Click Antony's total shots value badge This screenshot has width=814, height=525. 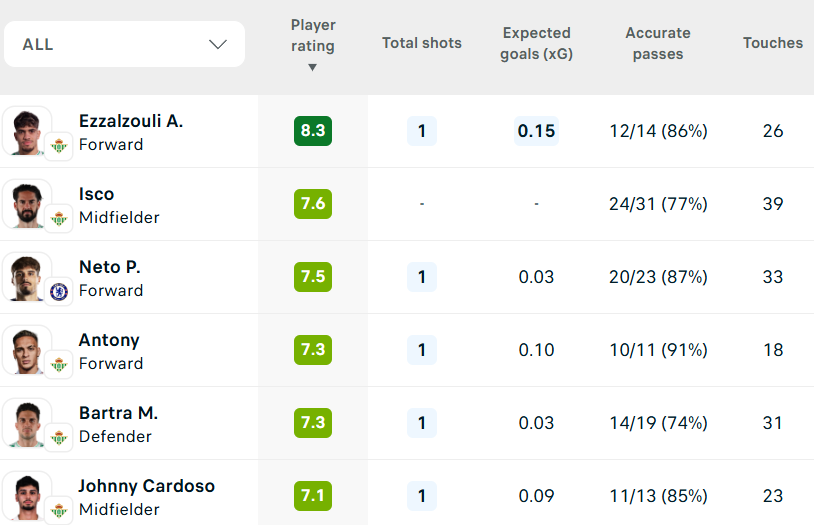tap(422, 350)
